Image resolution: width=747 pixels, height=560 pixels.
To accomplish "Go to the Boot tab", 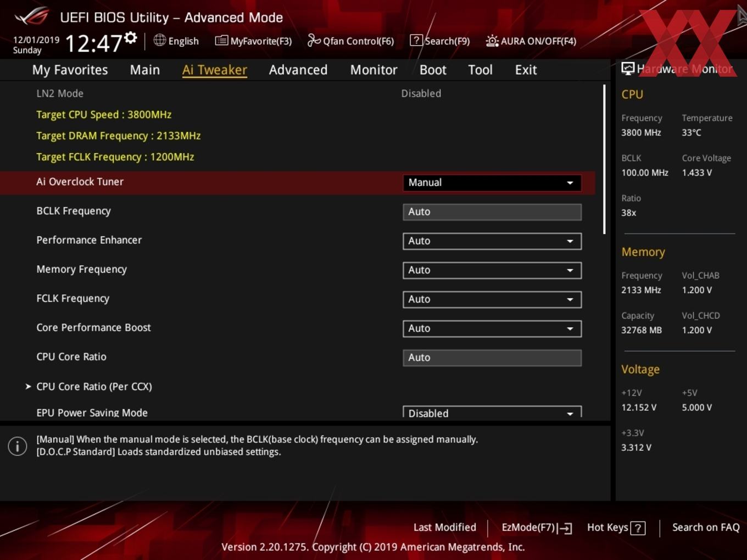I will pos(433,70).
